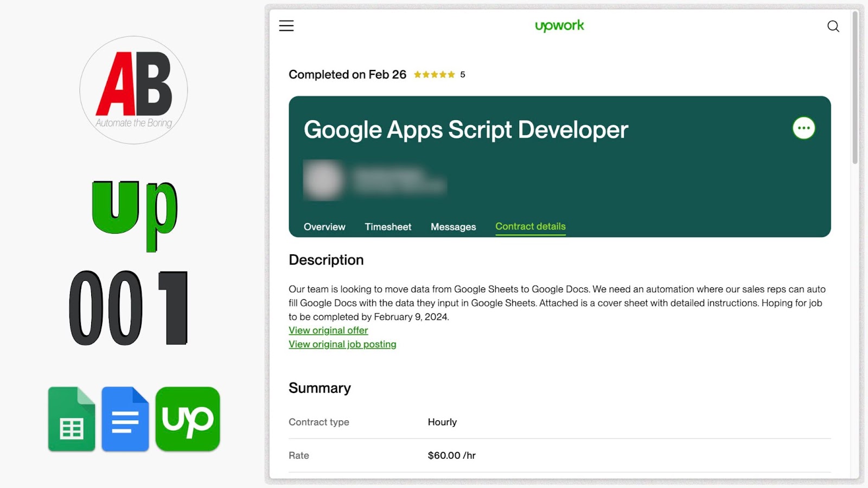Click the blurred client avatar
The width and height of the screenshot is (868, 488).
[x=323, y=180]
